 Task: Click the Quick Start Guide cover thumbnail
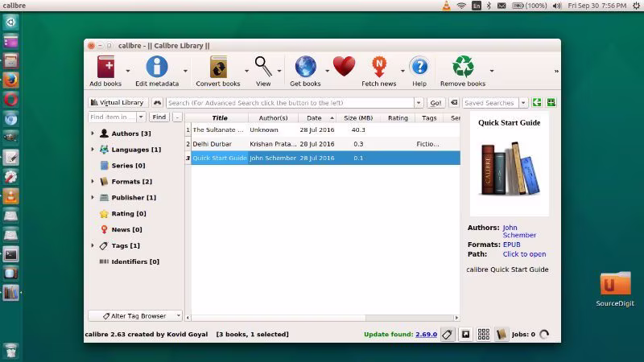coord(510,164)
